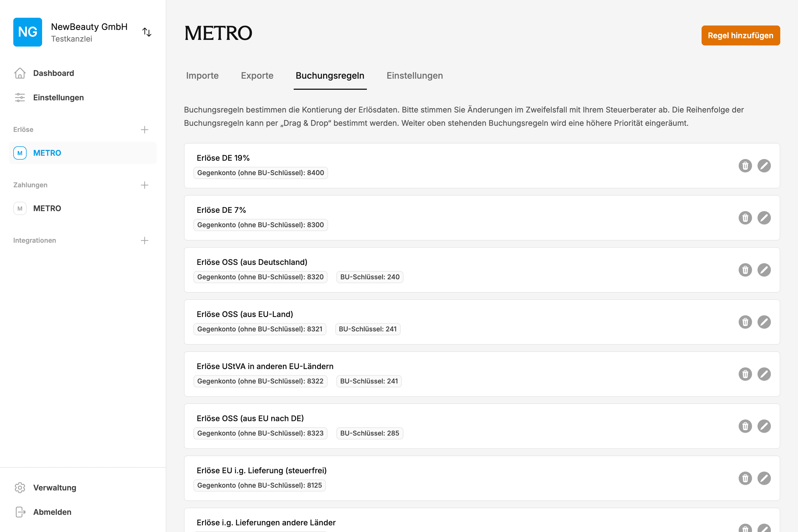Click the Dashboard home icon
798x532 pixels.
coord(20,73)
